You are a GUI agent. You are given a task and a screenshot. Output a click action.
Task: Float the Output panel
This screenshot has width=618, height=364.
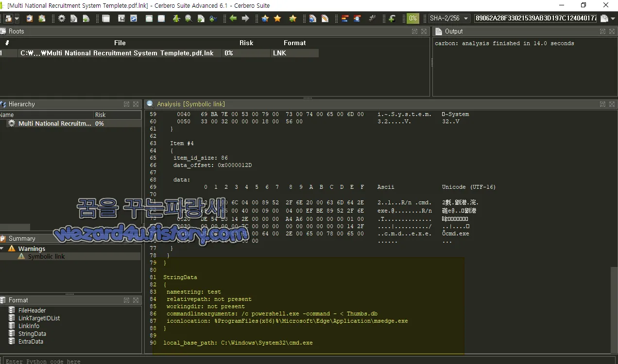(x=603, y=31)
